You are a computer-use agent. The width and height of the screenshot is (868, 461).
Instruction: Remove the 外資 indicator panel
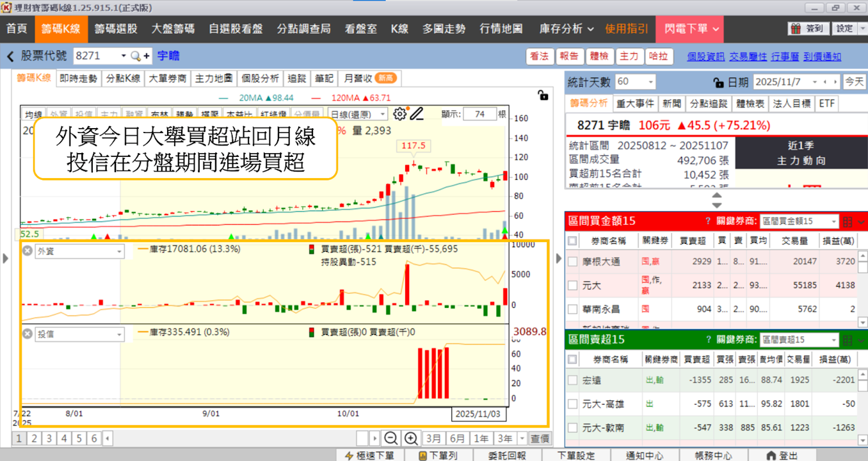(x=28, y=252)
